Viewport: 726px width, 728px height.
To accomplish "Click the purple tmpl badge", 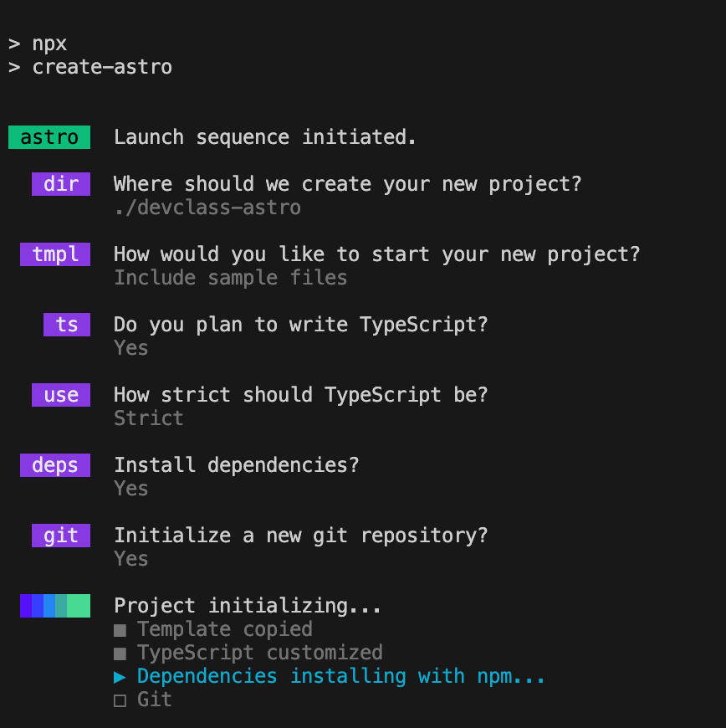I will [x=55, y=254].
